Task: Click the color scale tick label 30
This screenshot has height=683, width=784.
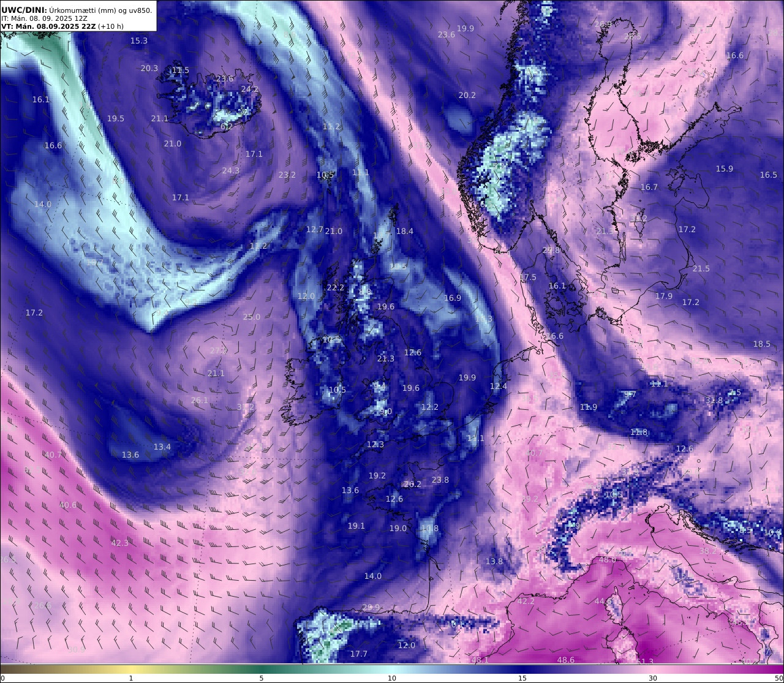Action: click(x=653, y=678)
